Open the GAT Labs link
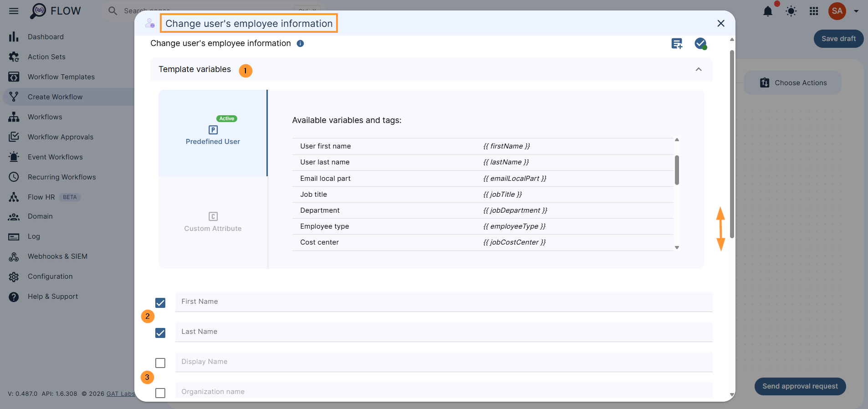Screen dimensions: 868x409 (x=121, y=394)
